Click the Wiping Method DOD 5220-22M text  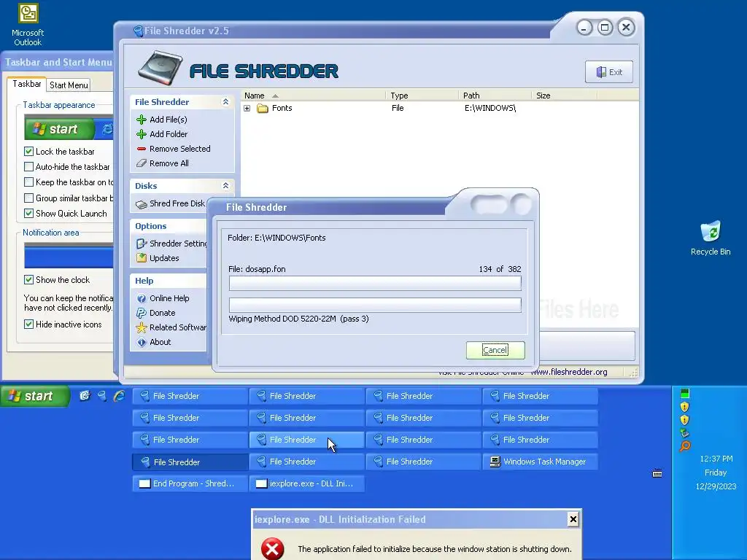pos(298,319)
